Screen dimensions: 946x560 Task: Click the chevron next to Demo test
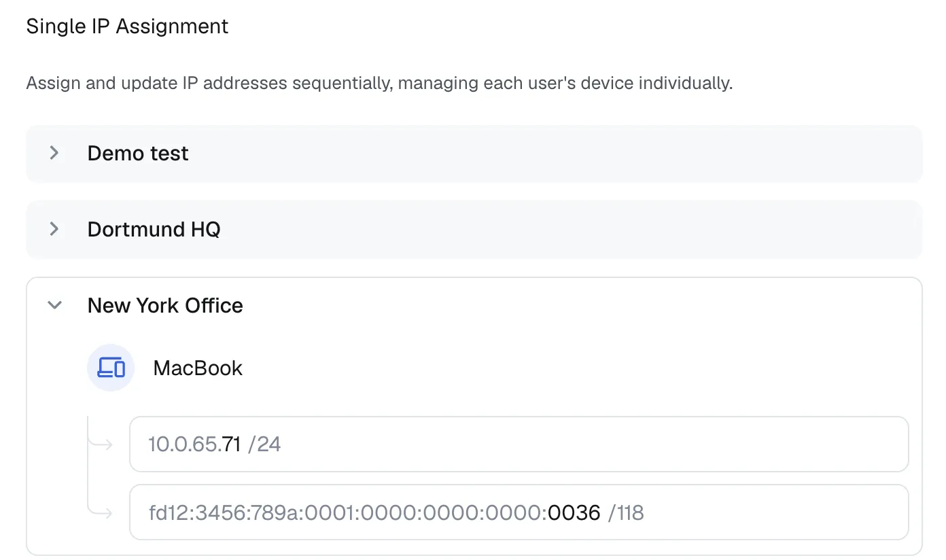tap(54, 153)
